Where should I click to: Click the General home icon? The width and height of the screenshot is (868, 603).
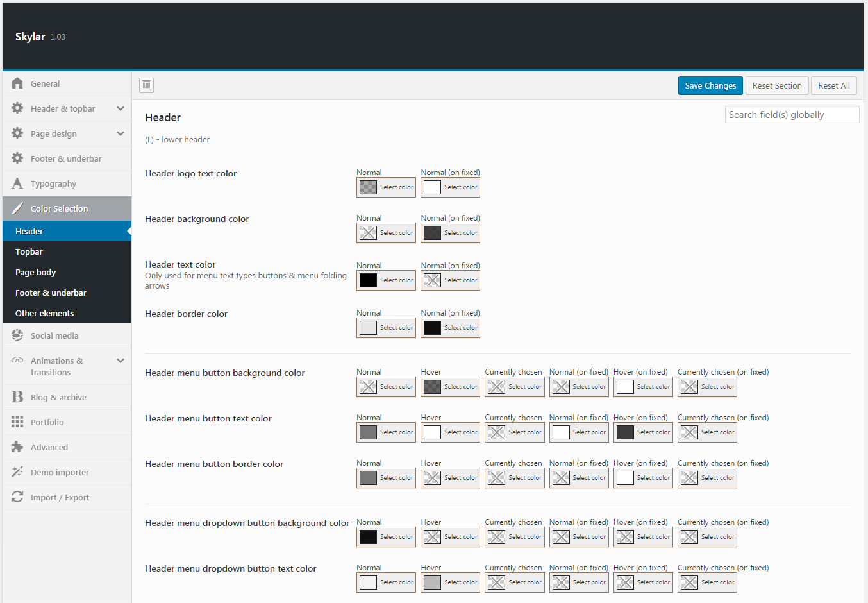coord(17,83)
